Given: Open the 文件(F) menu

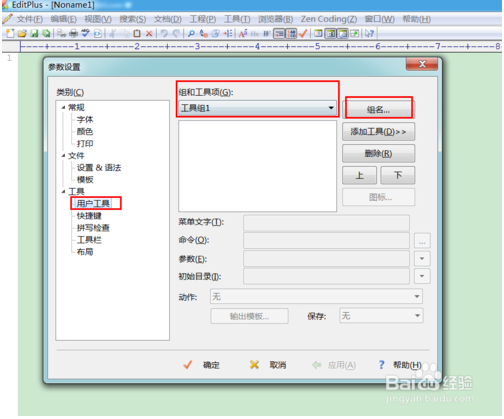Looking at the screenshot, I should click(x=30, y=19).
